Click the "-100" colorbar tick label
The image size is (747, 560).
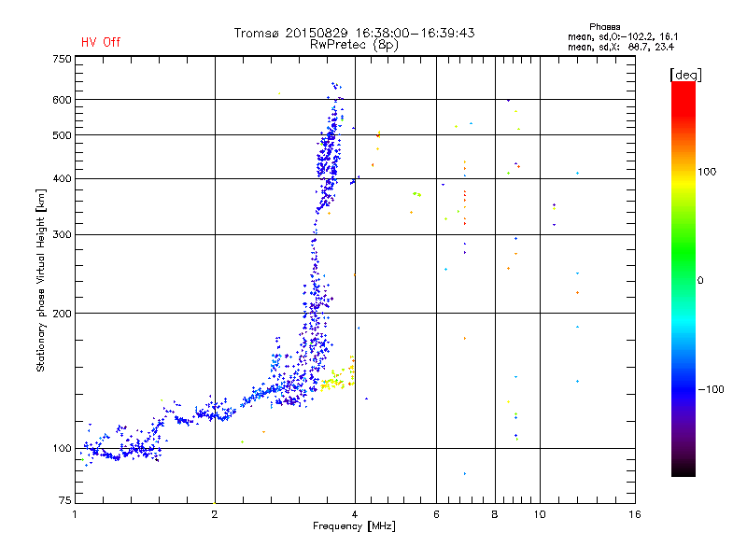click(x=712, y=389)
